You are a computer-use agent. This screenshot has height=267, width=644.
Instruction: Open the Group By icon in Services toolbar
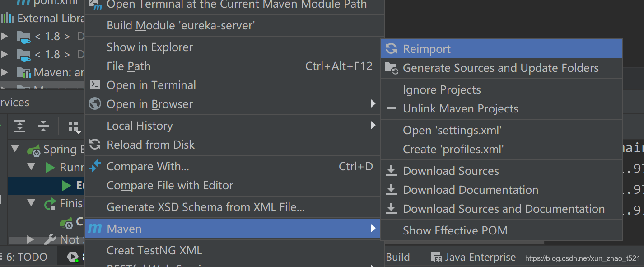[x=74, y=127]
